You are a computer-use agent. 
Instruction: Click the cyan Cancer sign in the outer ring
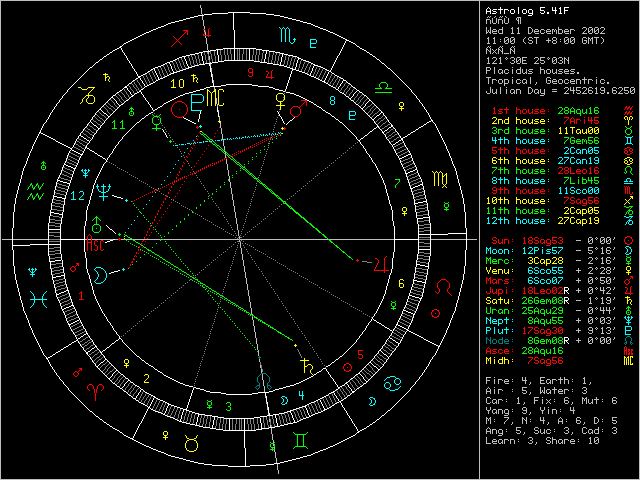point(392,384)
